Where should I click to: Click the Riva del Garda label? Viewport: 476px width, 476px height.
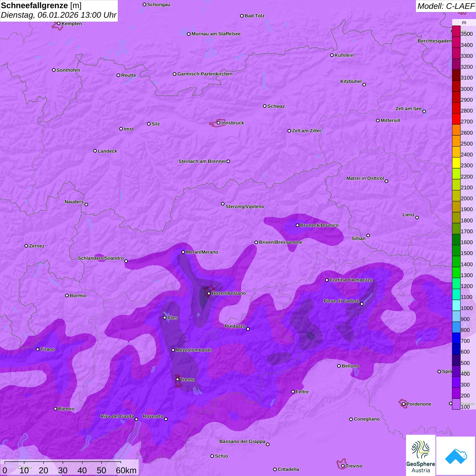tap(117, 416)
